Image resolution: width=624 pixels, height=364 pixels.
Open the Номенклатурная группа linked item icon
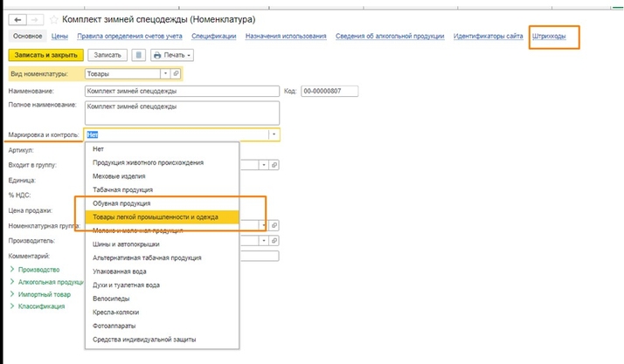[274, 224]
